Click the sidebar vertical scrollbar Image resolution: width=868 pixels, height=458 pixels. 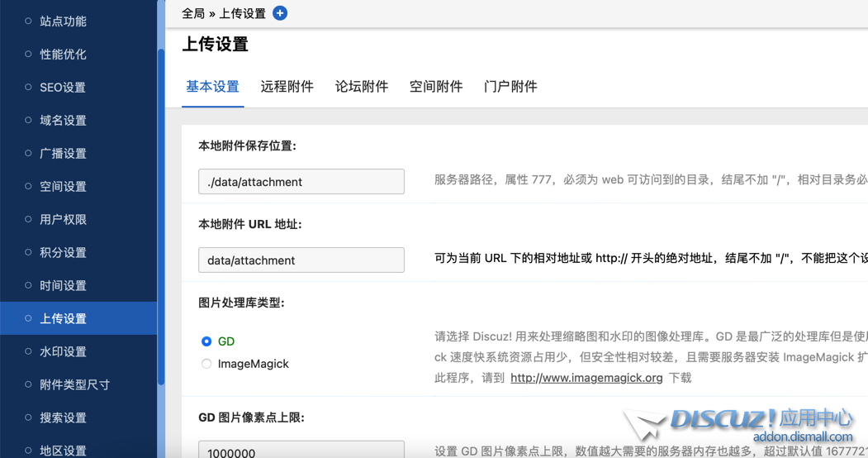tap(161, 215)
